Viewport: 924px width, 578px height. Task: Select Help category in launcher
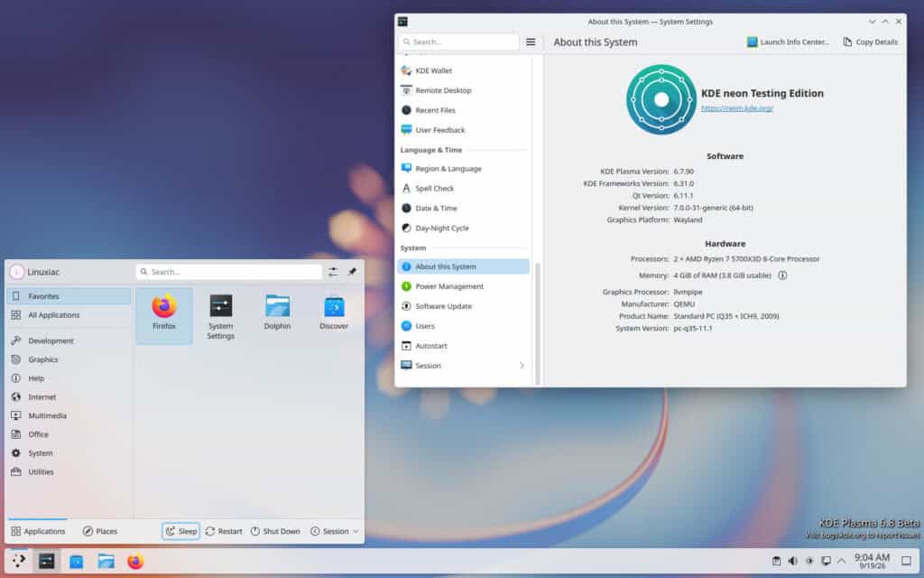click(69, 378)
